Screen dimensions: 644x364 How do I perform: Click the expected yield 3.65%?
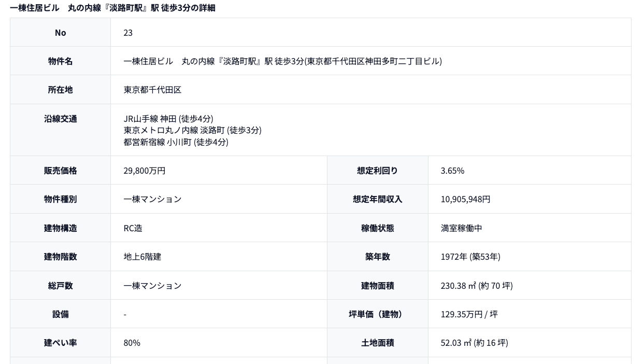tap(452, 171)
